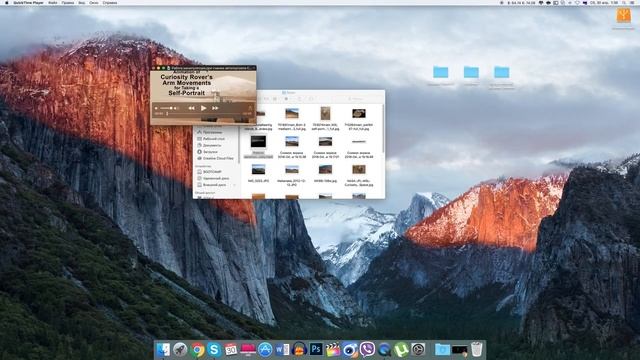
Task: Open the Окно menu
Action: point(93,2)
